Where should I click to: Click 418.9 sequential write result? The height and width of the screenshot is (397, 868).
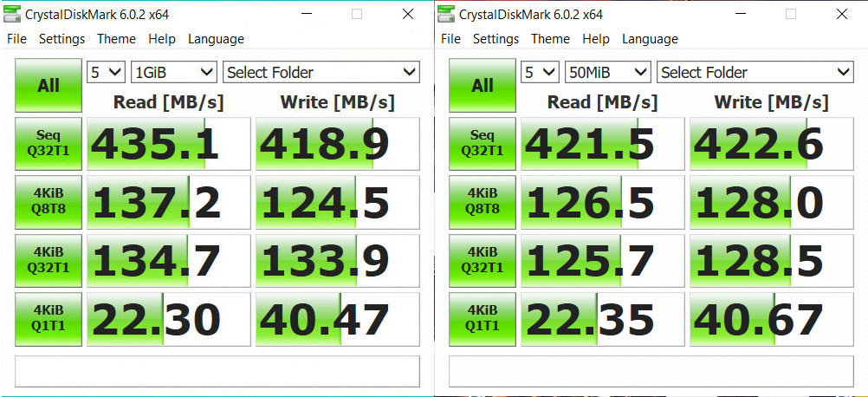[338, 143]
